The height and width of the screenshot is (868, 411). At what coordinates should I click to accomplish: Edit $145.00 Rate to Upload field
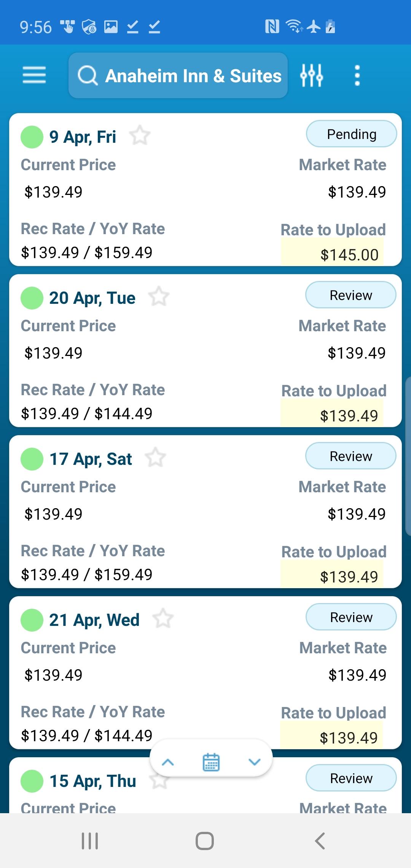click(x=332, y=252)
